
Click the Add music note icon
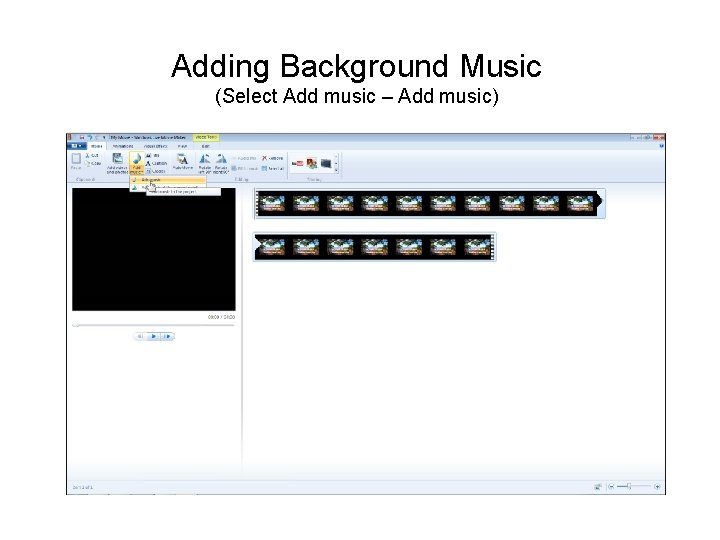click(136, 159)
